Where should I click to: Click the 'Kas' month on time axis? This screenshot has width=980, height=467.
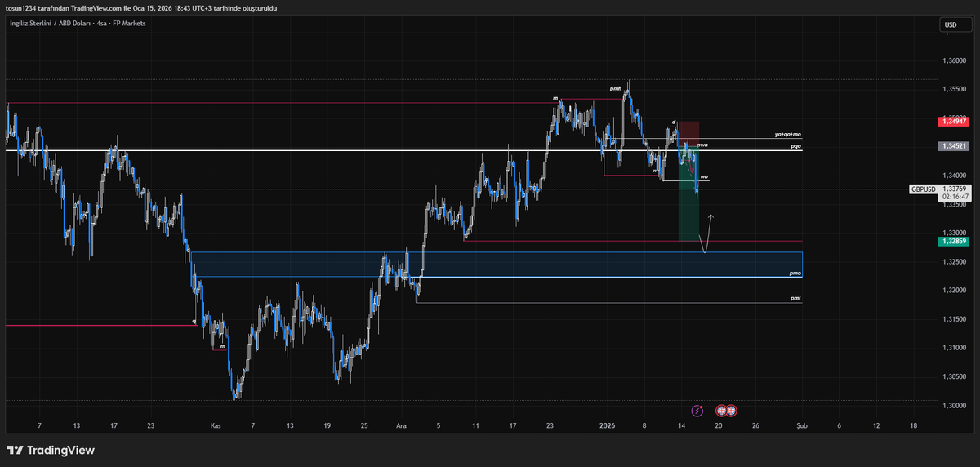point(216,425)
